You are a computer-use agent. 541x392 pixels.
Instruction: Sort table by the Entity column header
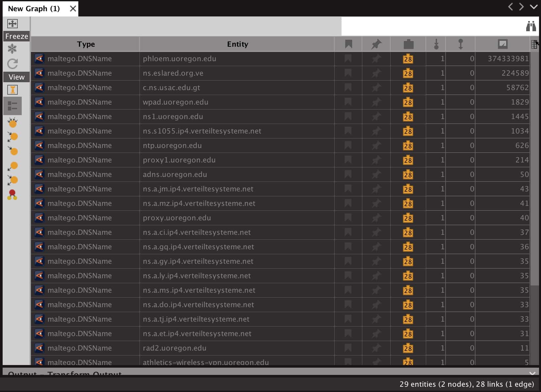pos(237,44)
